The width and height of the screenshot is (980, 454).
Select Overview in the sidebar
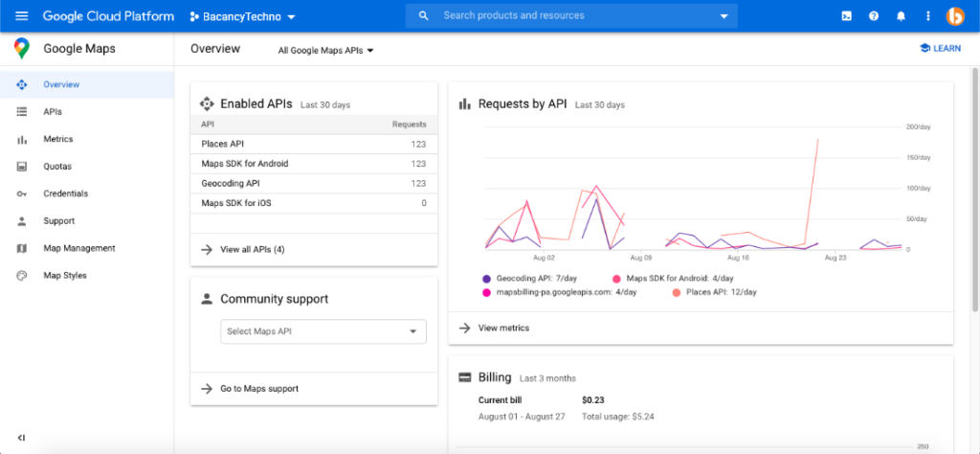click(87, 84)
